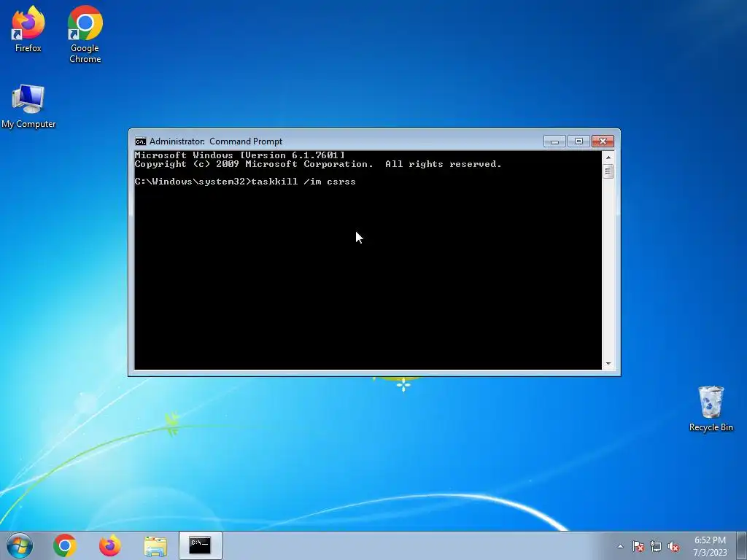Click the Command Prompt taskbar button
The height and width of the screenshot is (560, 747).
[200, 545]
